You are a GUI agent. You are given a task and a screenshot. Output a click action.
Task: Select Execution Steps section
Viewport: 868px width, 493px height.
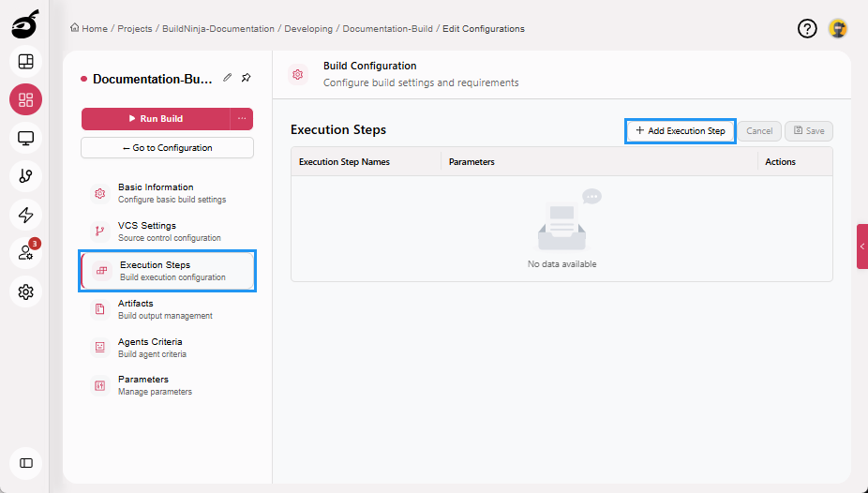(x=167, y=271)
